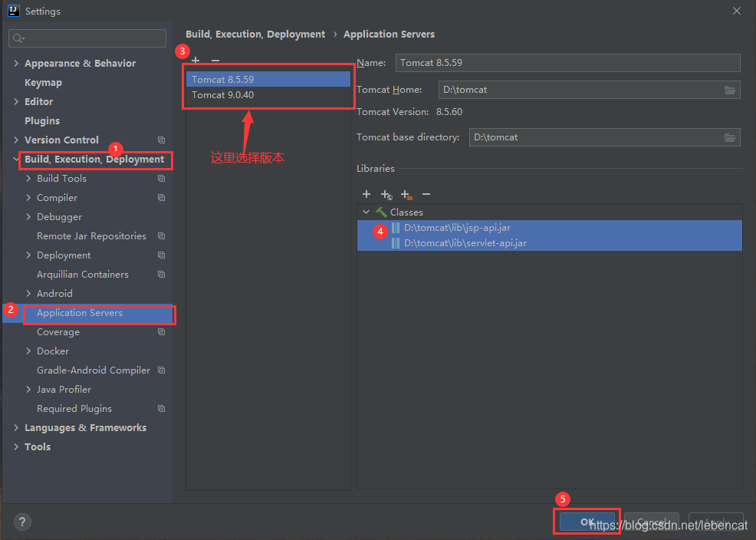Image resolution: width=756 pixels, height=540 pixels.
Task: Click Cancel to discard changes
Action: [652, 522]
